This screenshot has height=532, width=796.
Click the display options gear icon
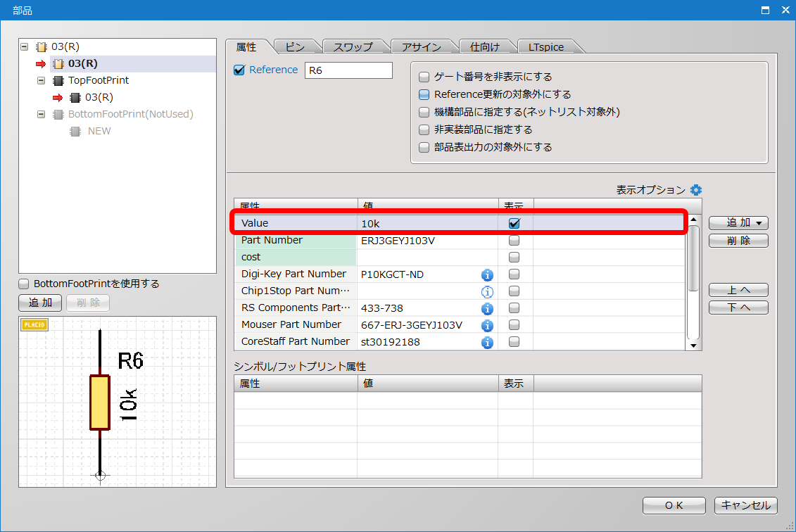point(696,190)
